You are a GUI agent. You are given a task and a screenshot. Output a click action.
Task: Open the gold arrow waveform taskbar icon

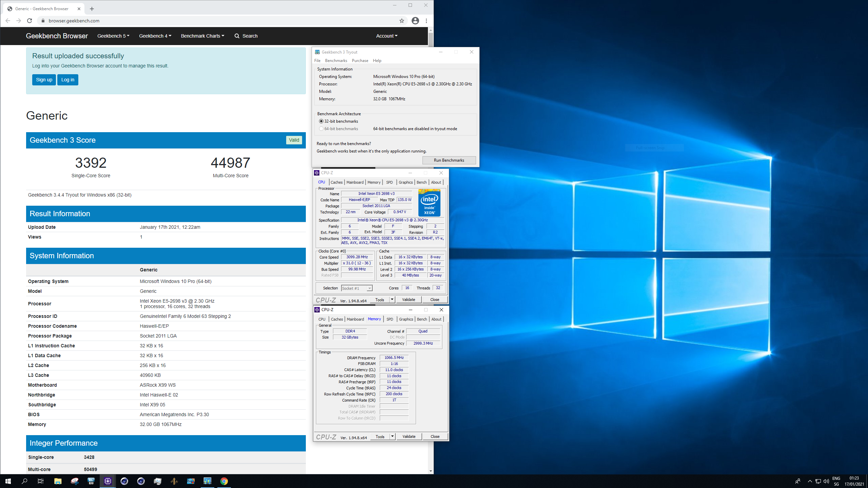pos(174,481)
